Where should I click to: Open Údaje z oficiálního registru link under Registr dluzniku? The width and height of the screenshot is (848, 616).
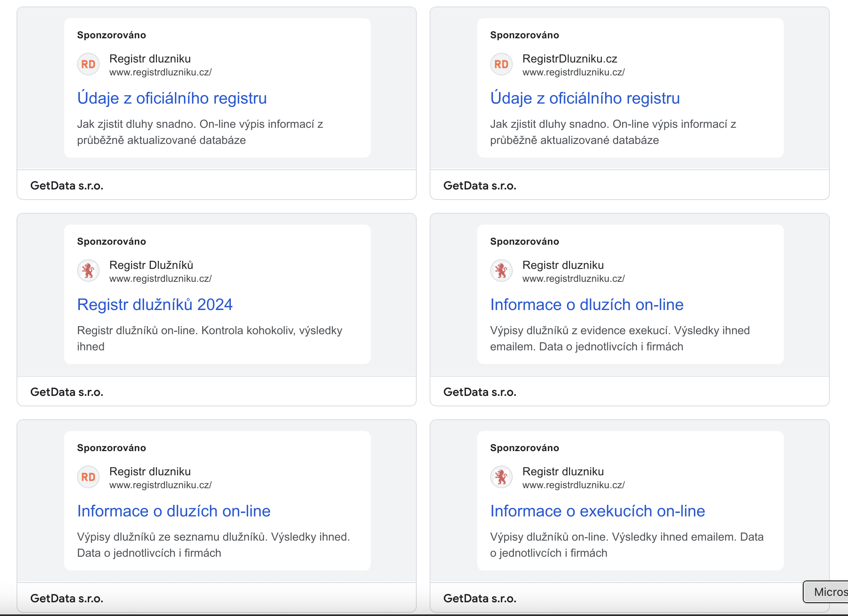pyautogui.click(x=172, y=98)
